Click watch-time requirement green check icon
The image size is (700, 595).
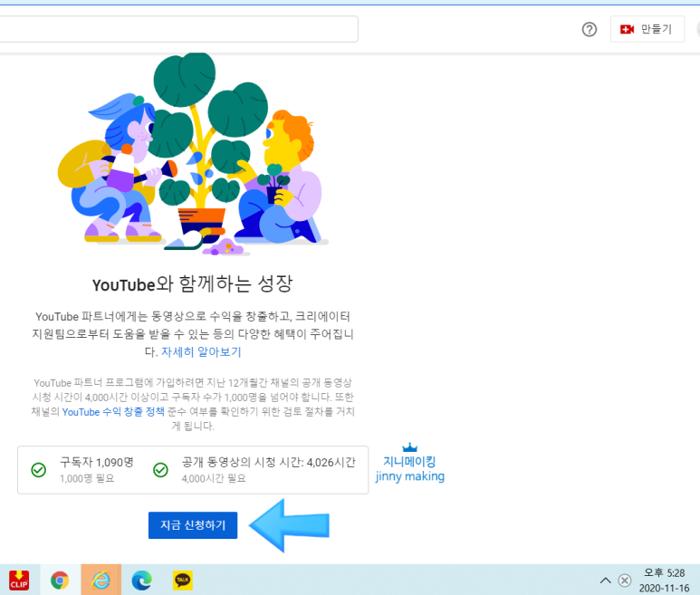pos(160,470)
